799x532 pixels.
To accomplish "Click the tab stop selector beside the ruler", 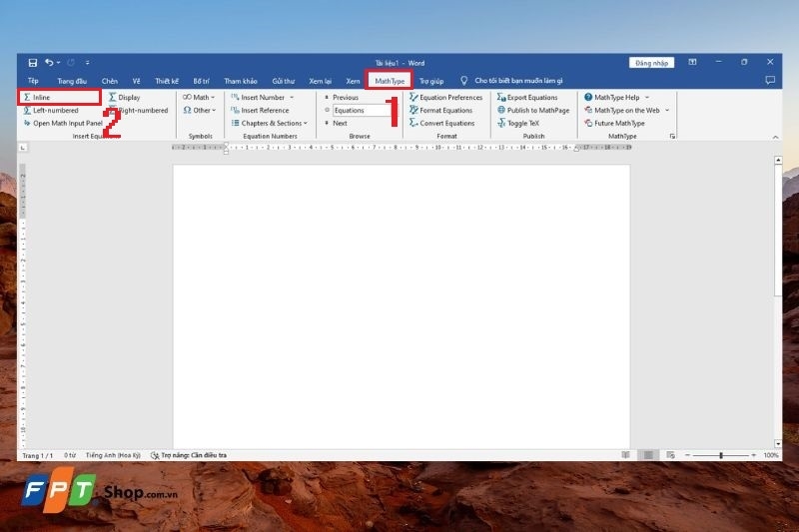I will (x=23, y=148).
